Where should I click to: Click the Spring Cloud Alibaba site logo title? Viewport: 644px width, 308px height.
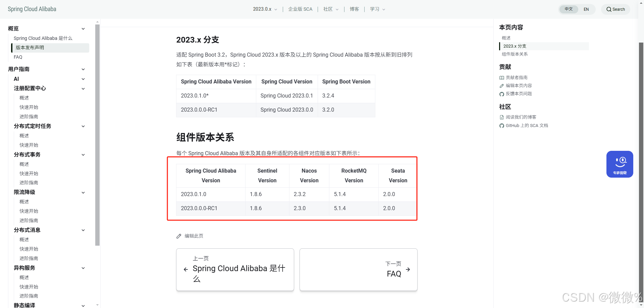pos(32,9)
